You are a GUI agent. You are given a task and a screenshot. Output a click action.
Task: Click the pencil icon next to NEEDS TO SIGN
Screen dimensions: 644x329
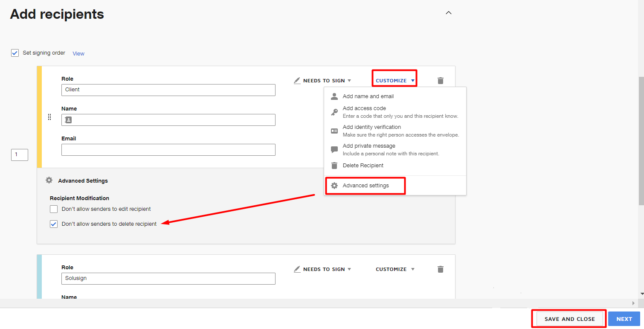[297, 80]
